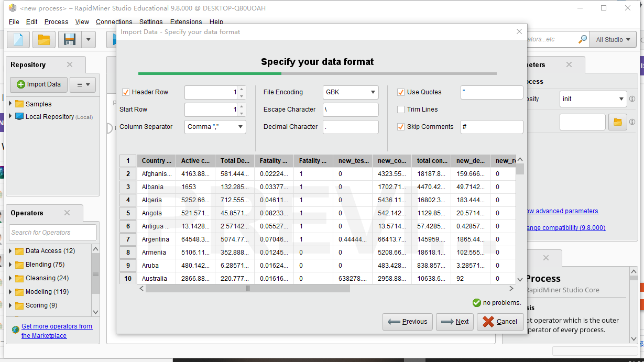Open the Repository panel options menu
Image resolution: width=644 pixels, height=362 pixels.
pyautogui.click(x=83, y=84)
